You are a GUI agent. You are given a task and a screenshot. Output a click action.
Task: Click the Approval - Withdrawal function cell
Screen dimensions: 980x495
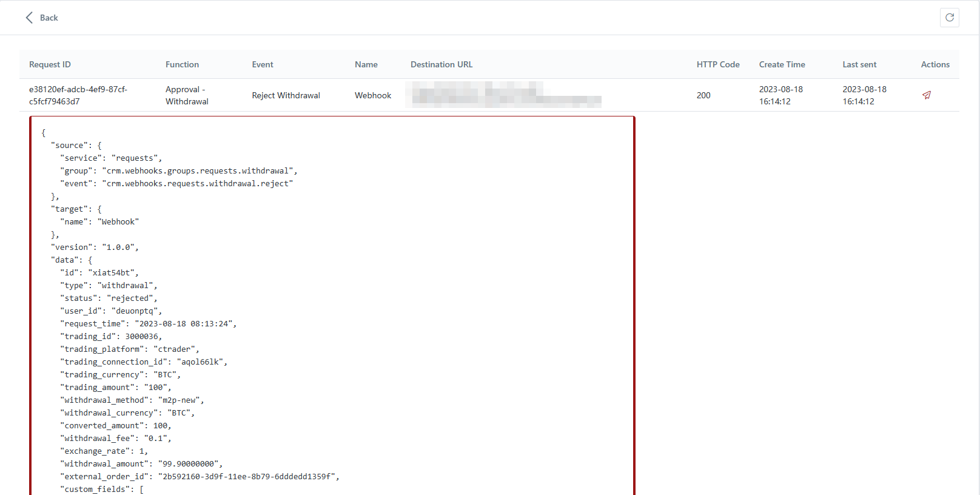coord(187,95)
